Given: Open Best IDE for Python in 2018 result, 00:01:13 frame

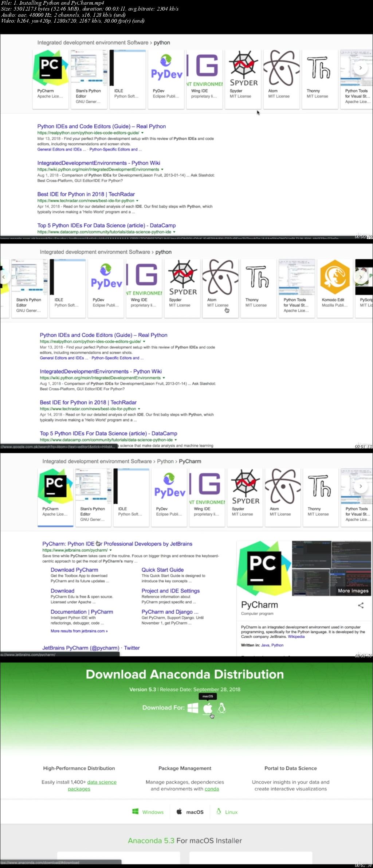Looking at the screenshot, I should (x=88, y=403).
